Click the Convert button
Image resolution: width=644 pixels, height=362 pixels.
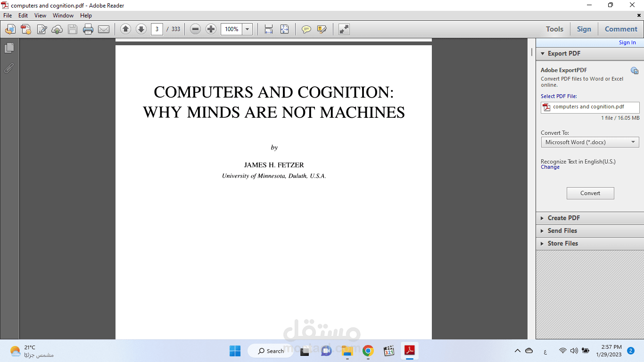coord(590,193)
